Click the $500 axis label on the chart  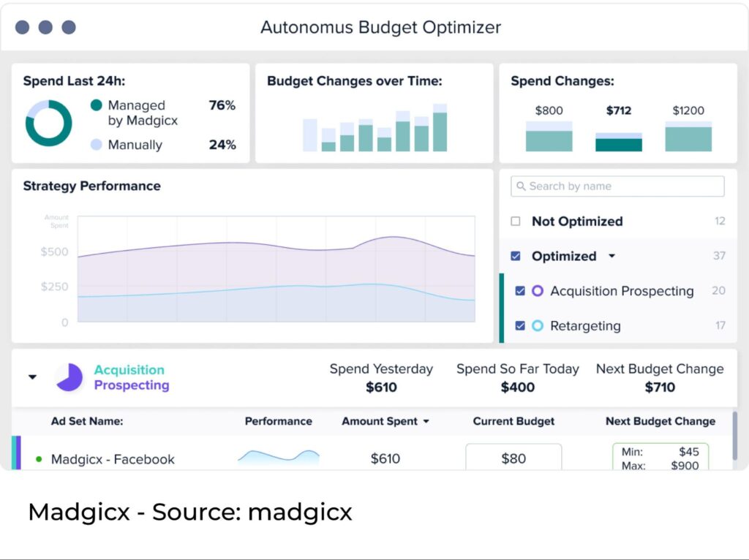click(x=54, y=251)
